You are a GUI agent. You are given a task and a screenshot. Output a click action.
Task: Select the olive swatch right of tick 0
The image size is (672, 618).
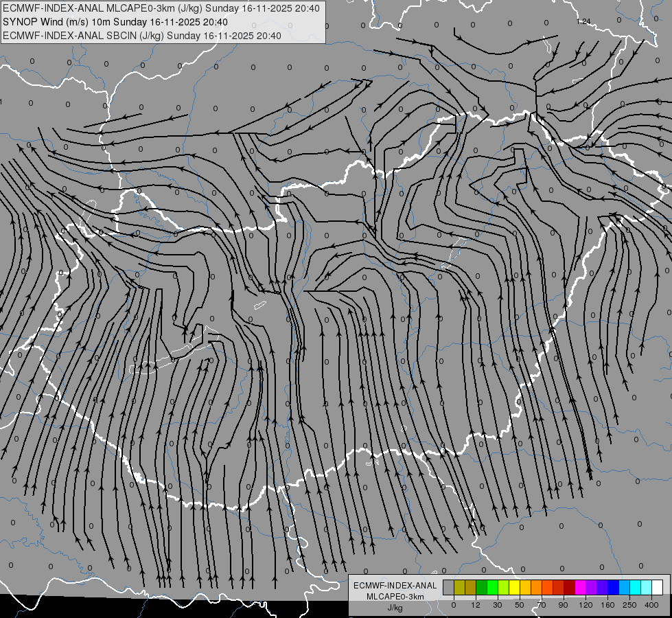460,588
